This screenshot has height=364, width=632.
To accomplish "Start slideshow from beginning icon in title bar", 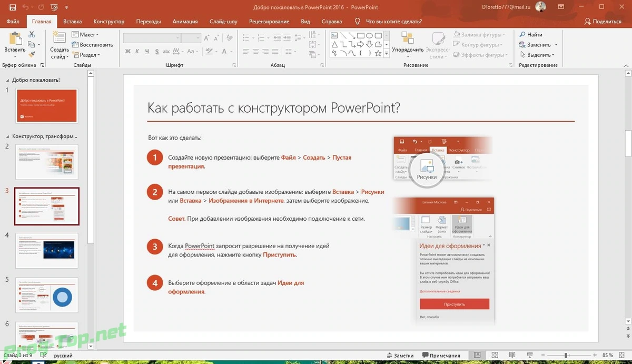I will click(x=54, y=7).
